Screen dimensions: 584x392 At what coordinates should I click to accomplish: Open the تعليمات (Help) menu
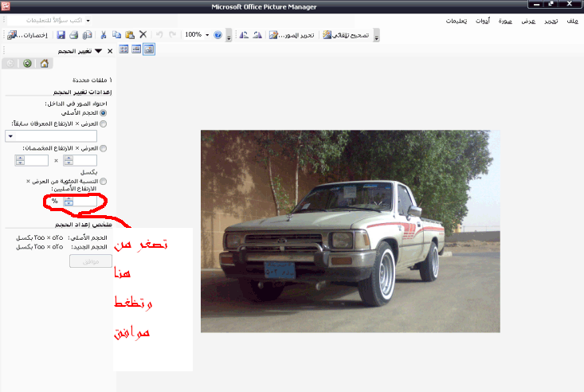tap(457, 22)
